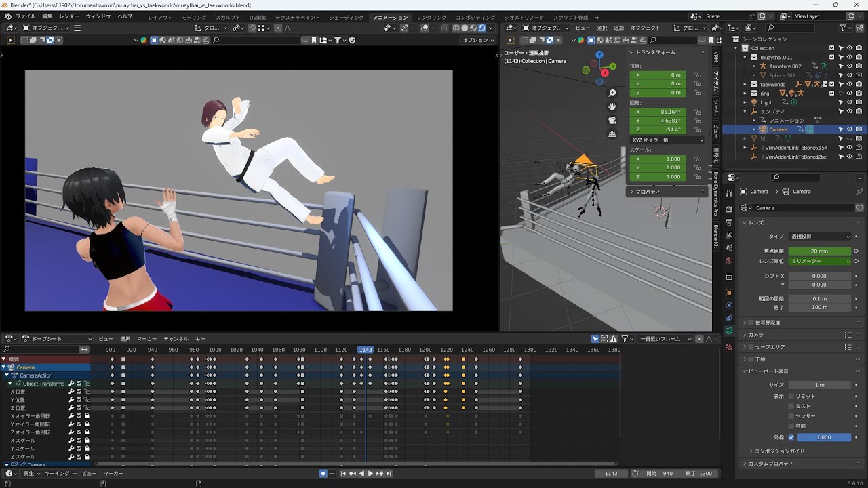This screenshot has width=868, height=488.
Task: Switch to the シェーディング workspace tab
Action: [346, 17]
